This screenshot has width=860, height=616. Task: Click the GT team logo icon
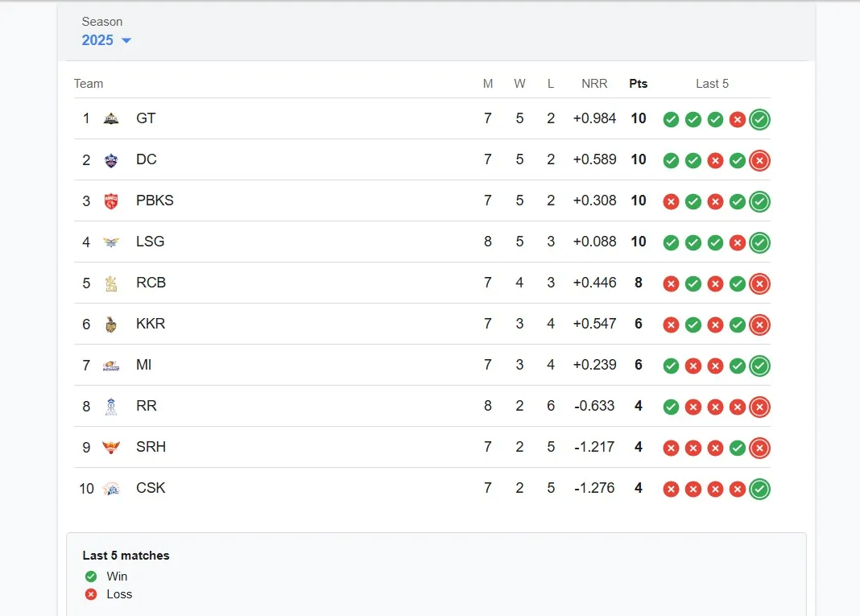[111, 119]
